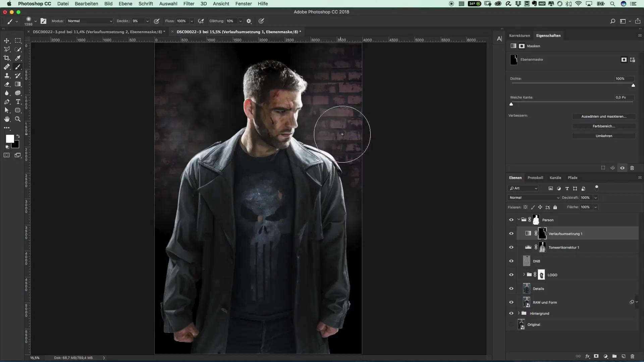Image resolution: width=644 pixels, height=362 pixels.
Task: Open the Pfade tab
Action: pos(573,178)
